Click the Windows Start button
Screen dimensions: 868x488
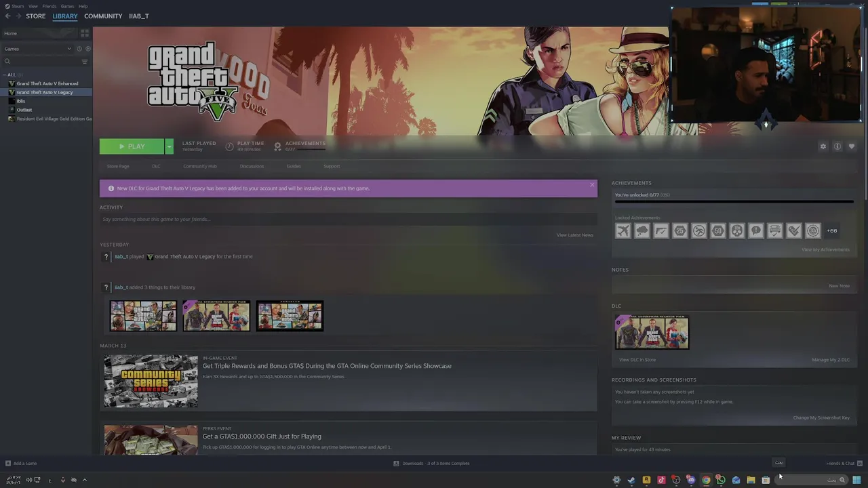click(x=857, y=480)
